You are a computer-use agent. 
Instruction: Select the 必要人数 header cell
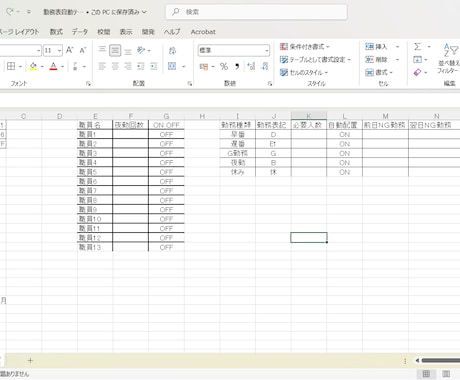pos(309,125)
